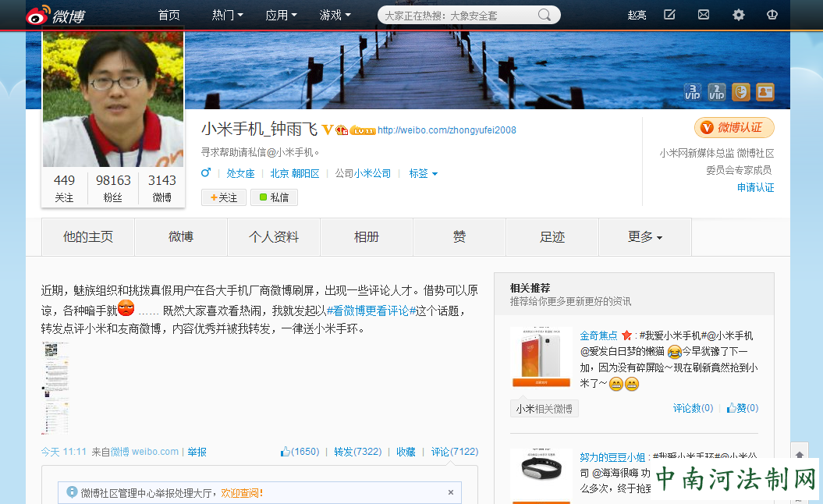Switch to the 微博 profile tab
823x504 pixels.
click(181, 236)
